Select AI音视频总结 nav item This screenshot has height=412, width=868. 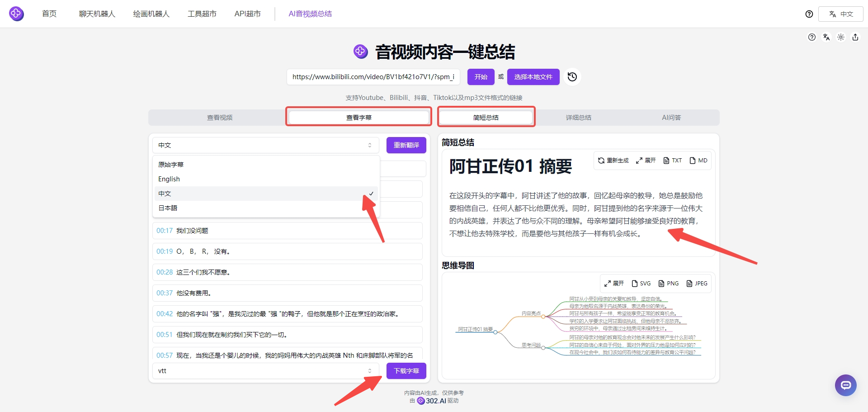click(310, 14)
